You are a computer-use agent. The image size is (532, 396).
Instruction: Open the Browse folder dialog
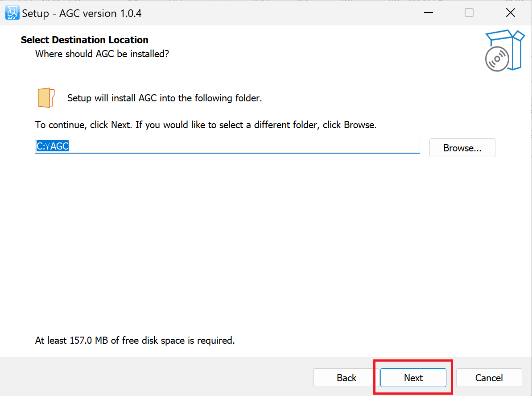[x=462, y=148]
